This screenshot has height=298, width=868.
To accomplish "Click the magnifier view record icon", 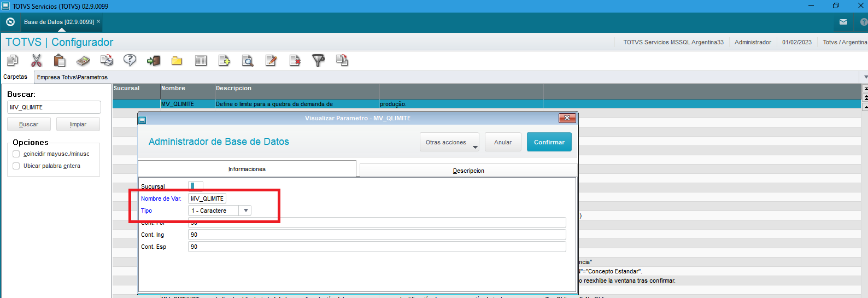I will pyautogui.click(x=248, y=60).
